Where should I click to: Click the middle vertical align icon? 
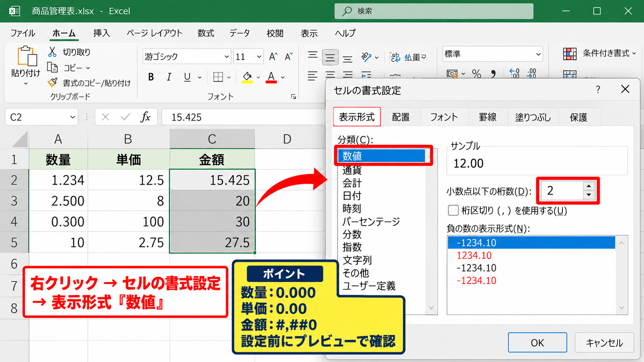(330, 58)
